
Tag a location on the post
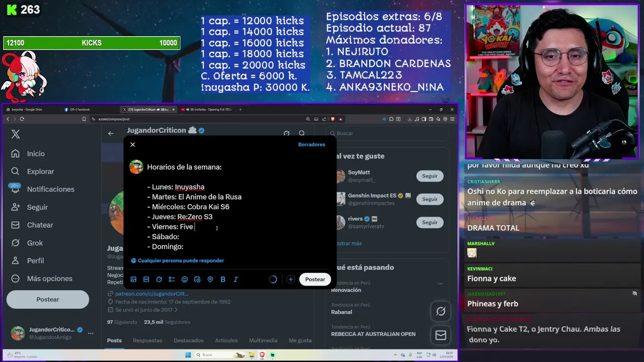pyautogui.click(x=210, y=280)
